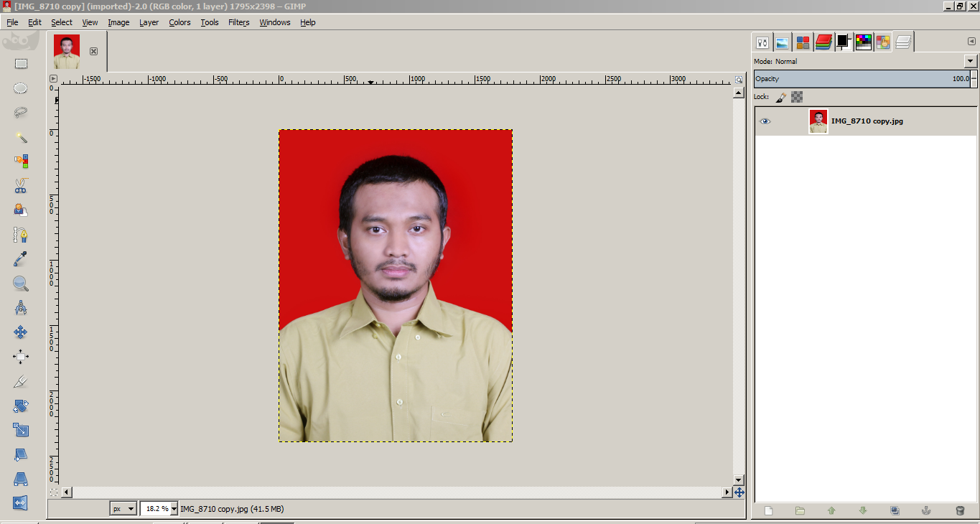Anchor the floating layer

[x=926, y=511]
